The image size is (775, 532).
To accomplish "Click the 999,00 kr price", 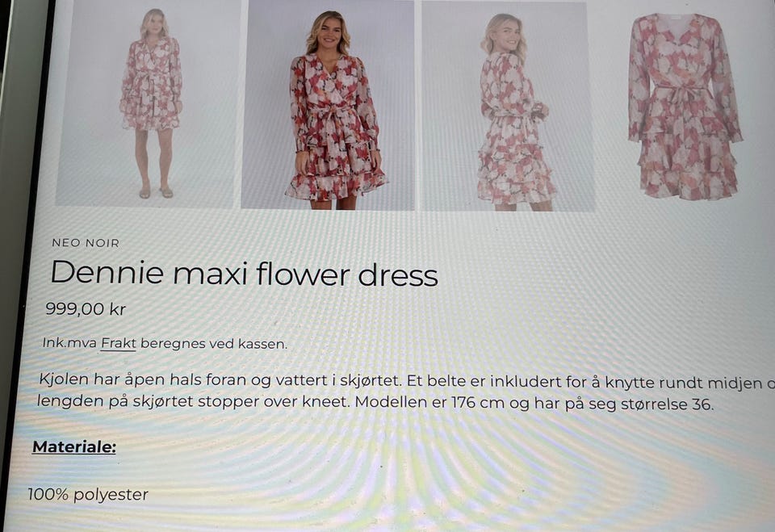I will (86, 309).
